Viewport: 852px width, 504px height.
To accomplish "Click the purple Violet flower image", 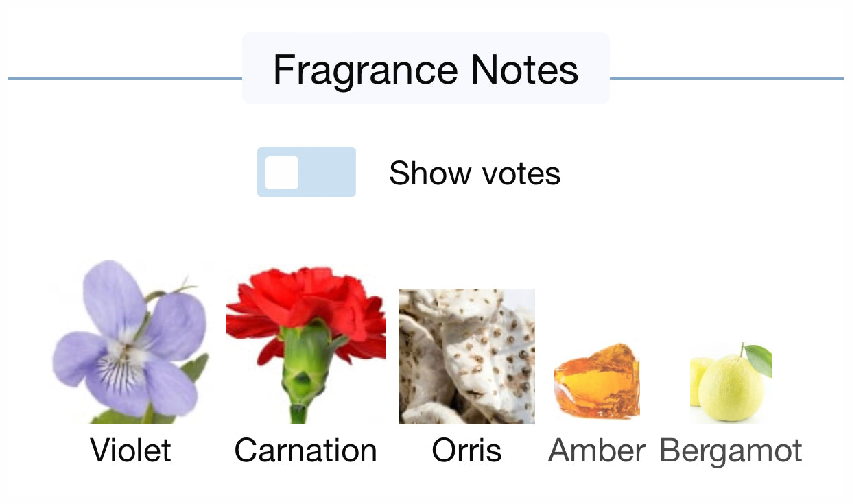I will tap(130, 343).
